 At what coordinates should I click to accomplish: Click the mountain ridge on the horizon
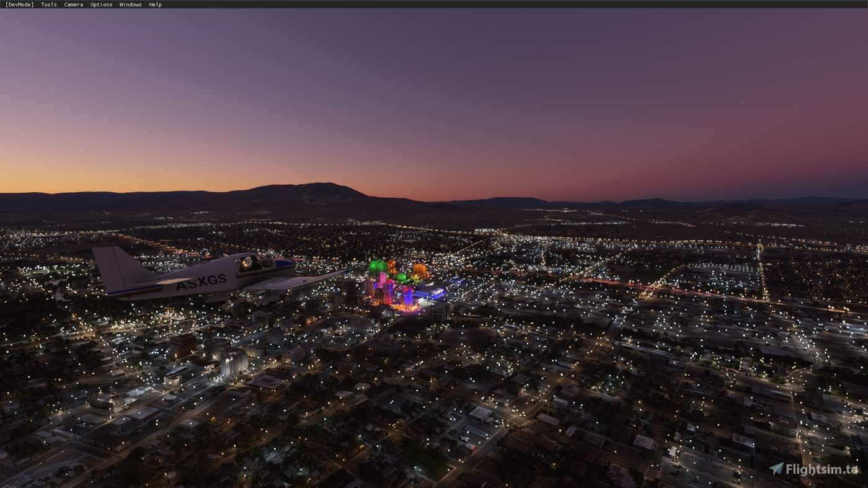point(322,183)
